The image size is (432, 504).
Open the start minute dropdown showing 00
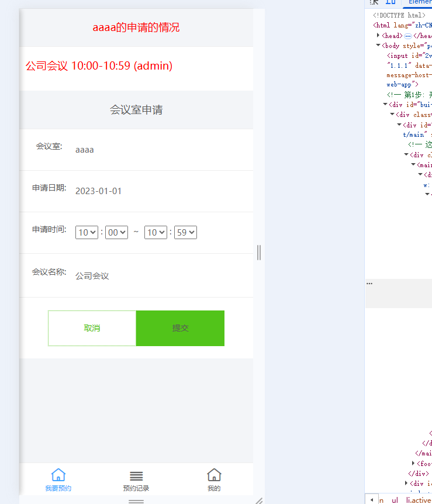[116, 232]
